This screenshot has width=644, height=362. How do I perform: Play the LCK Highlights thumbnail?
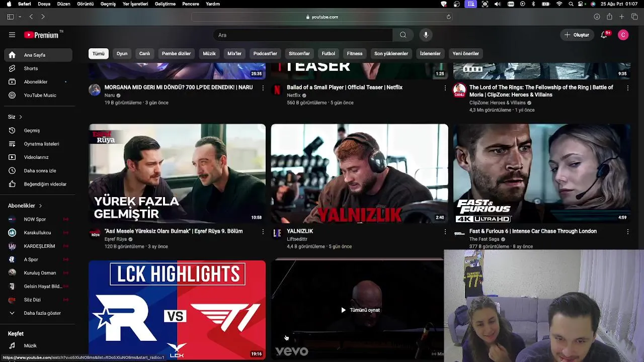tap(177, 310)
